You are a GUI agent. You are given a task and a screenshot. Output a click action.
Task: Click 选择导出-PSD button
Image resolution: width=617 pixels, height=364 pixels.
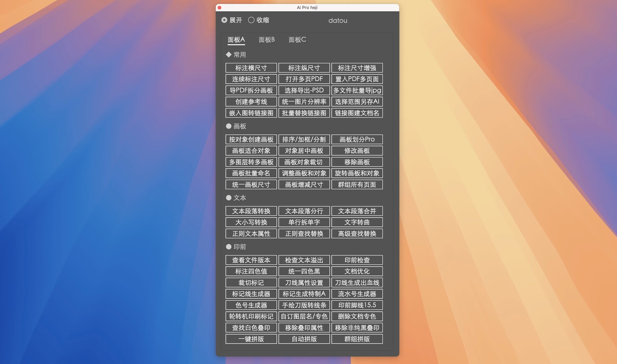coord(304,90)
